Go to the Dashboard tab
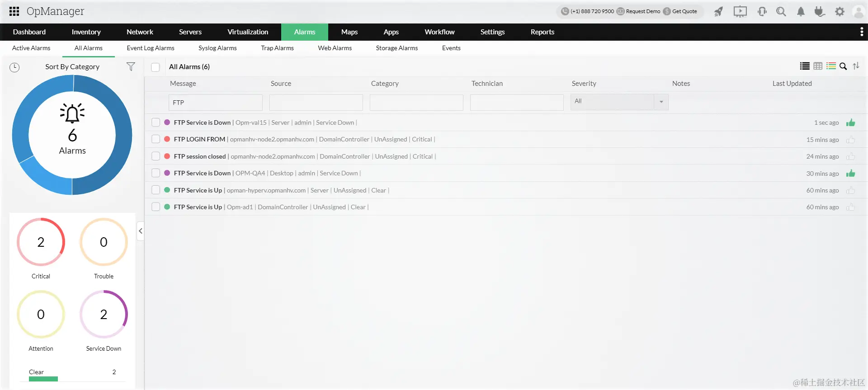Image resolution: width=868 pixels, height=390 pixels. point(29,32)
